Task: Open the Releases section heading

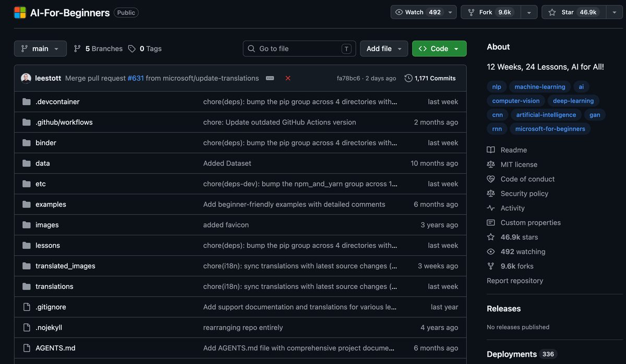Action: (x=503, y=309)
